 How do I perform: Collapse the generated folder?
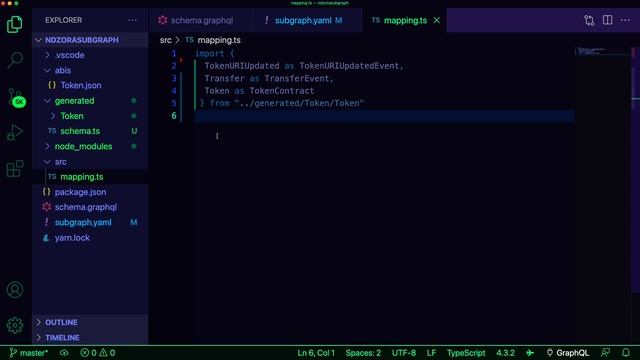[90, 101]
